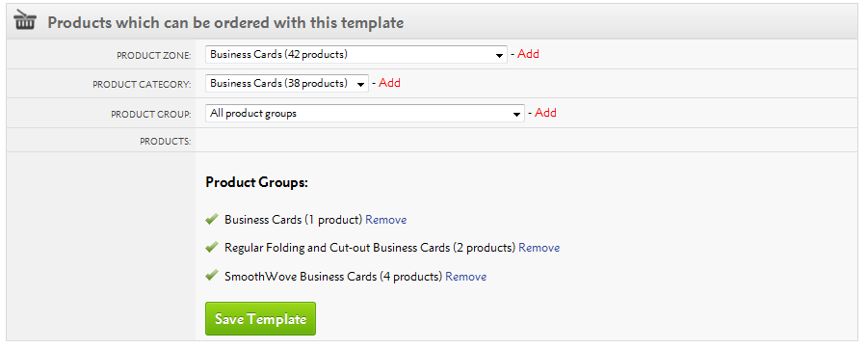This screenshot has width=868, height=349.
Task: Click the checkmark next to Regular Folding and Cut-out
Action: point(212,248)
